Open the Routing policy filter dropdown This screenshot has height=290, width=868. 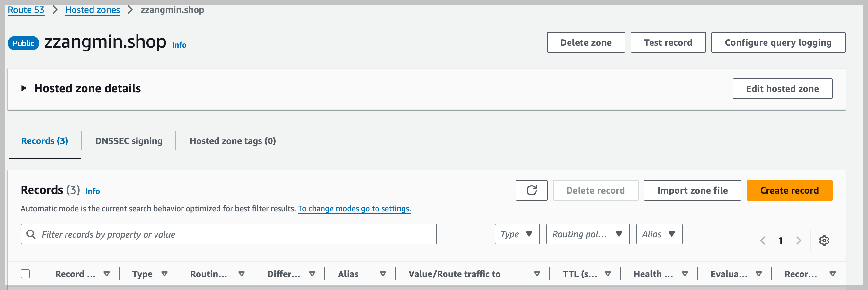[588, 234]
